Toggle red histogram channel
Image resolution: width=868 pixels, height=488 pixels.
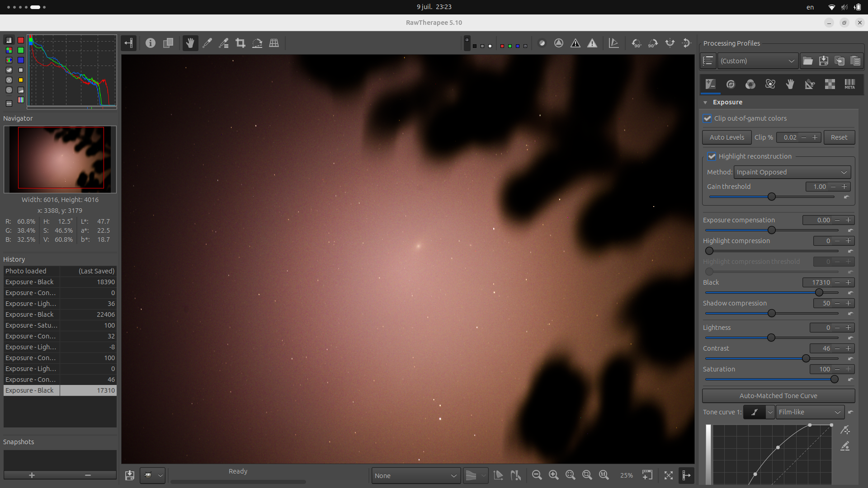tap(21, 40)
